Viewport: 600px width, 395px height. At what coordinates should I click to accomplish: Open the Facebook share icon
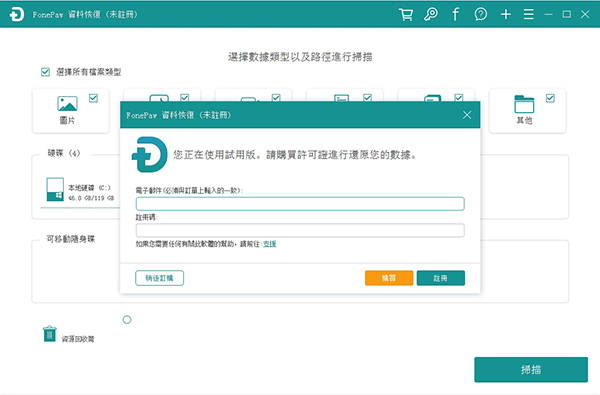click(455, 15)
